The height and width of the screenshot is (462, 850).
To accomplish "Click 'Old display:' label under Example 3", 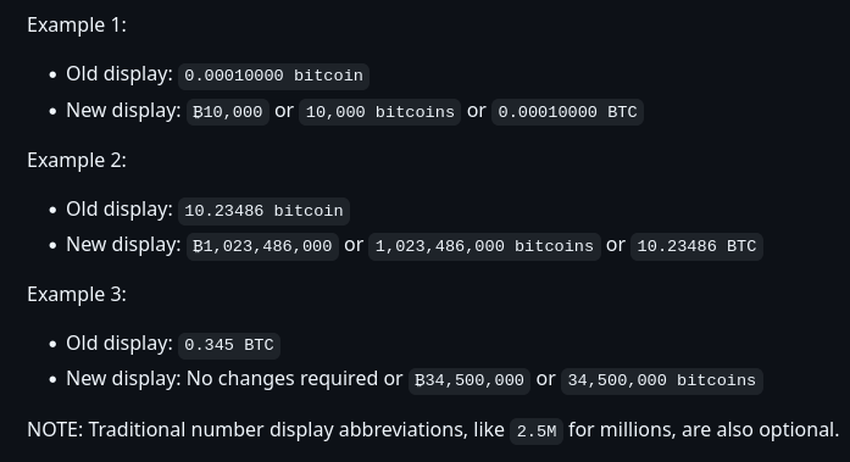I will pyautogui.click(x=119, y=343).
